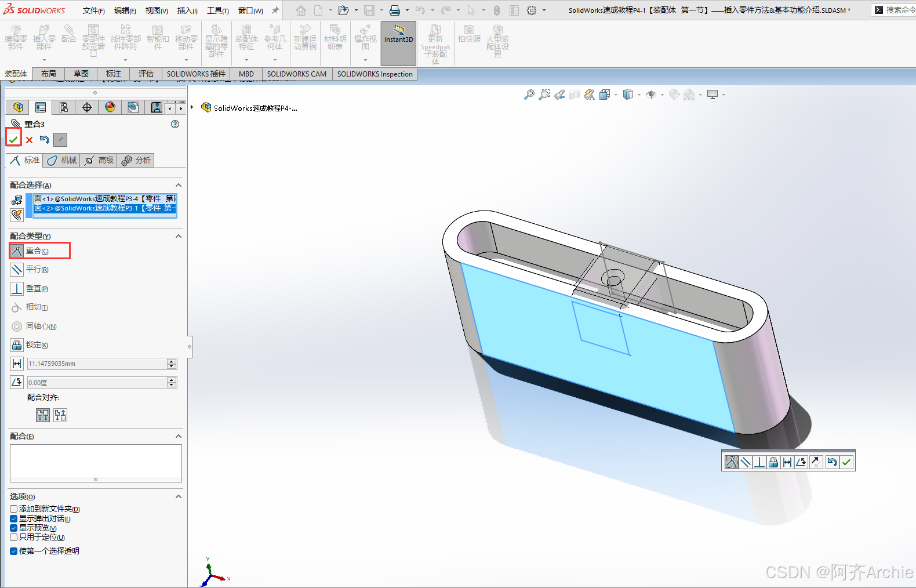Open the 视图(V) menu
This screenshot has width=916, height=588.
(x=157, y=10)
